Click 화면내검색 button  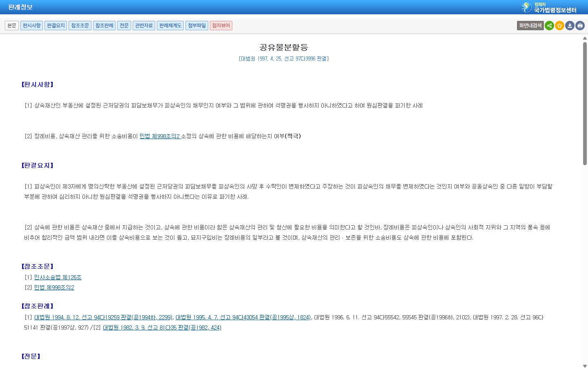coord(530,26)
